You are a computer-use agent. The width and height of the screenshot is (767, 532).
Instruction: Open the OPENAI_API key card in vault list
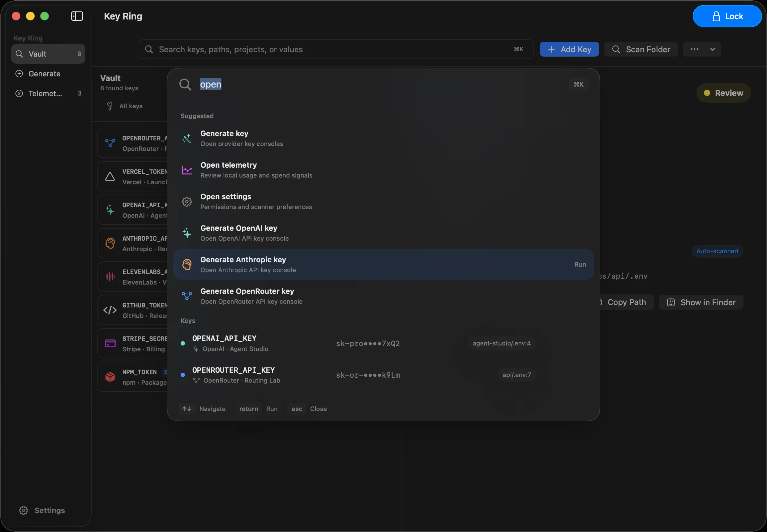[x=133, y=210]
